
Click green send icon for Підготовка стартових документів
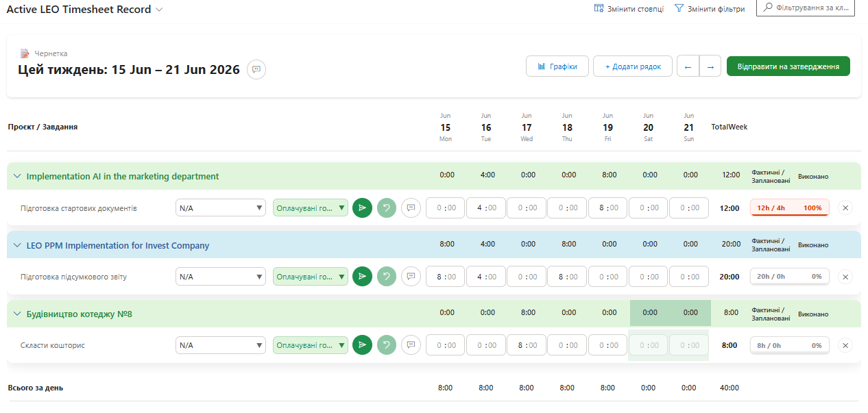pyautogui.click(x=362, y=208)
